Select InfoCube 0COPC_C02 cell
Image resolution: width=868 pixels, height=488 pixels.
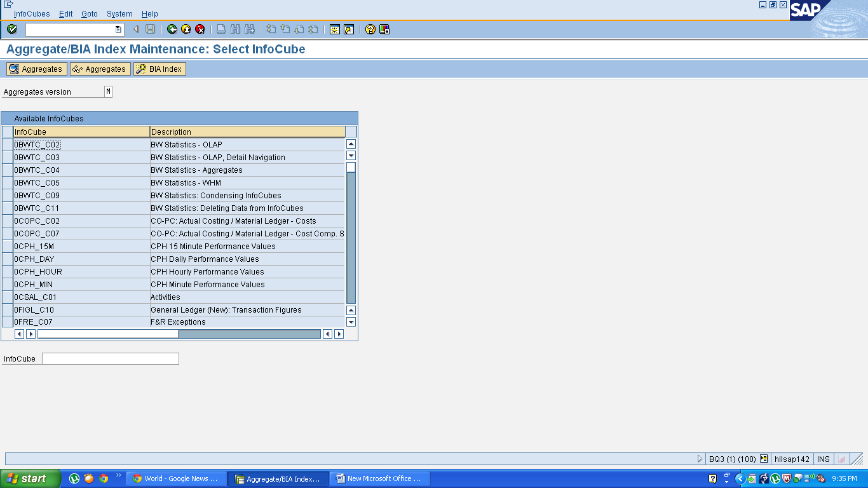(x=81, y=220)
